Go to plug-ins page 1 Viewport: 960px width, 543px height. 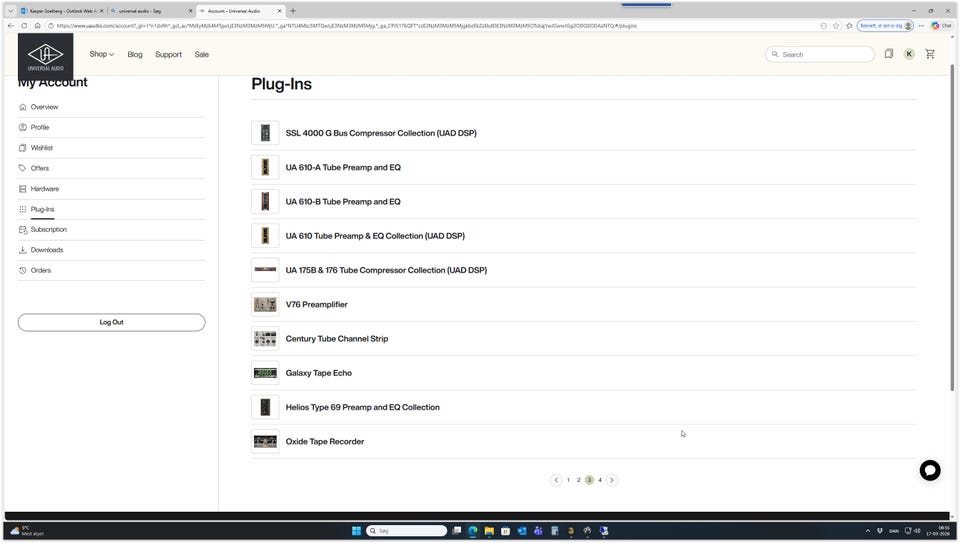coord(568,480)
